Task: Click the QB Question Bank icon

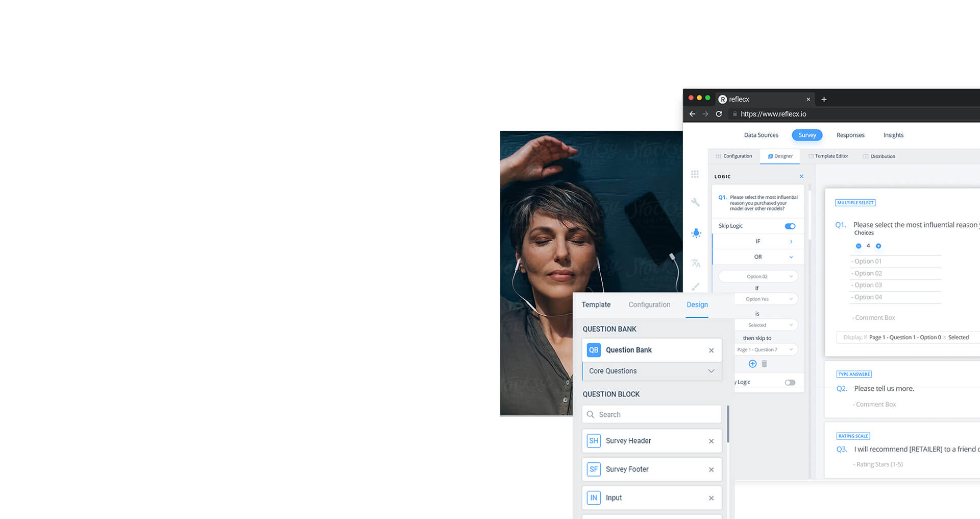Action: coord(594,350)
